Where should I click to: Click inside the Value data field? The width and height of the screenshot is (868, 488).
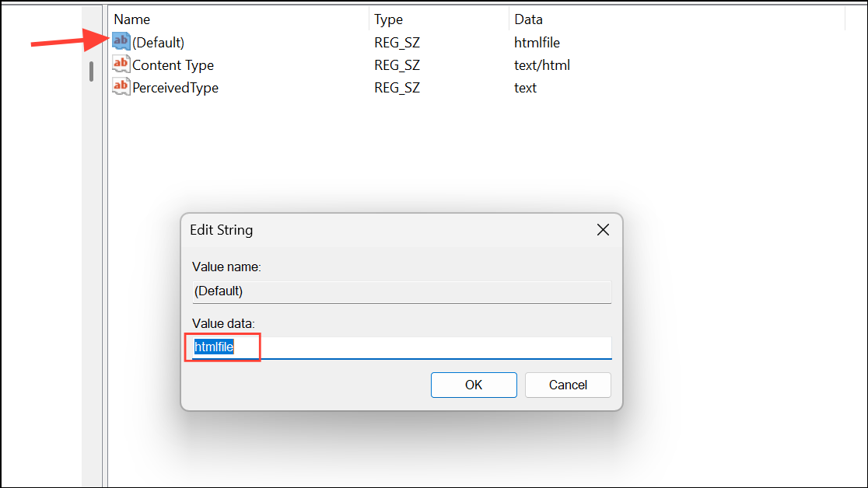click(x=402, y=347)
